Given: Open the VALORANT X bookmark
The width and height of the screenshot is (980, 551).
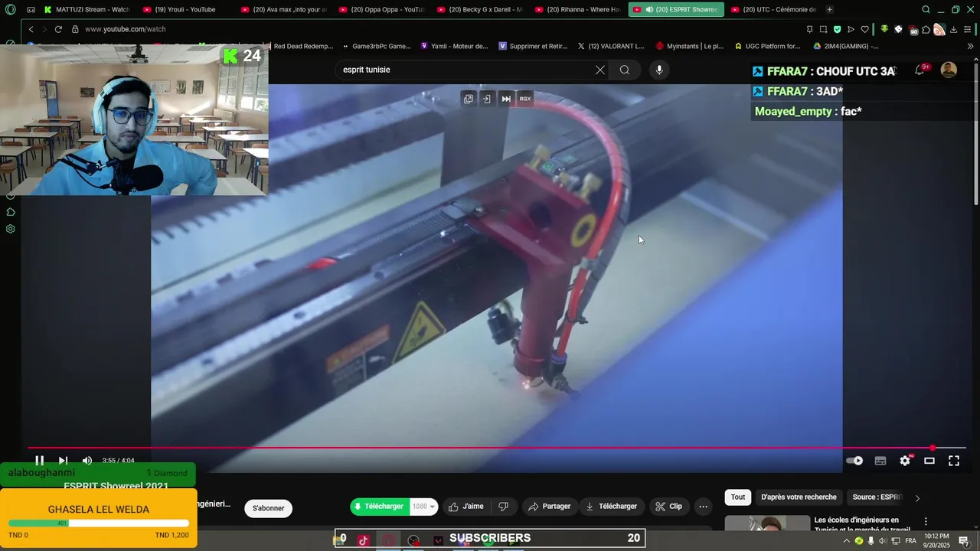Looking at the screenshot, I should click(x=611, y=46).
